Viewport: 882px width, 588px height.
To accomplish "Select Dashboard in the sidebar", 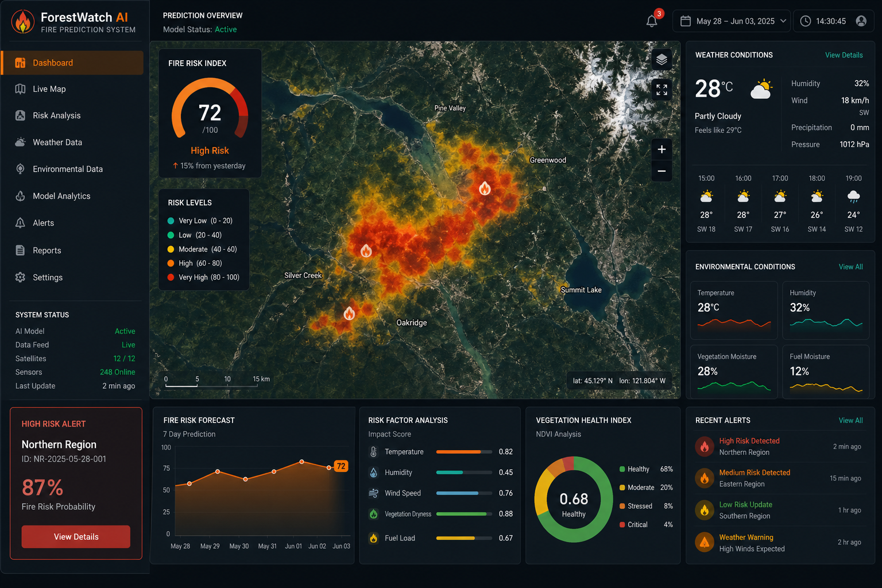I will [72, 63].
